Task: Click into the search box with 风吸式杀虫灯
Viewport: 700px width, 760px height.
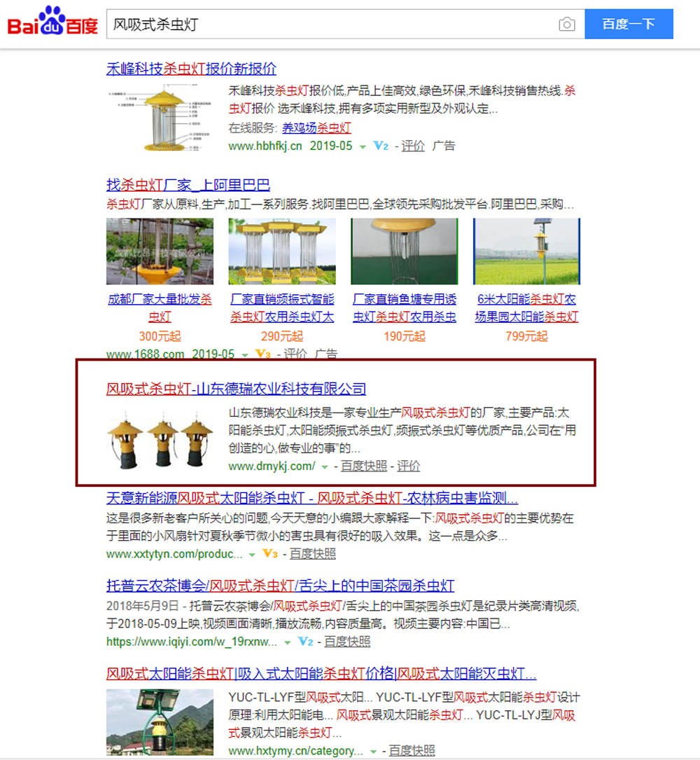Action: click(329, 25)
